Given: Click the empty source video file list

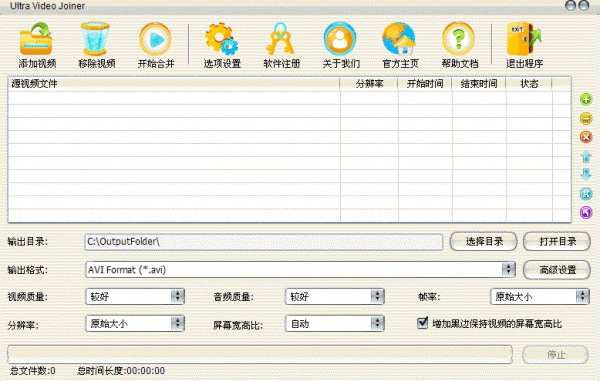Looking at the screenshot, I should pos(290,156).
